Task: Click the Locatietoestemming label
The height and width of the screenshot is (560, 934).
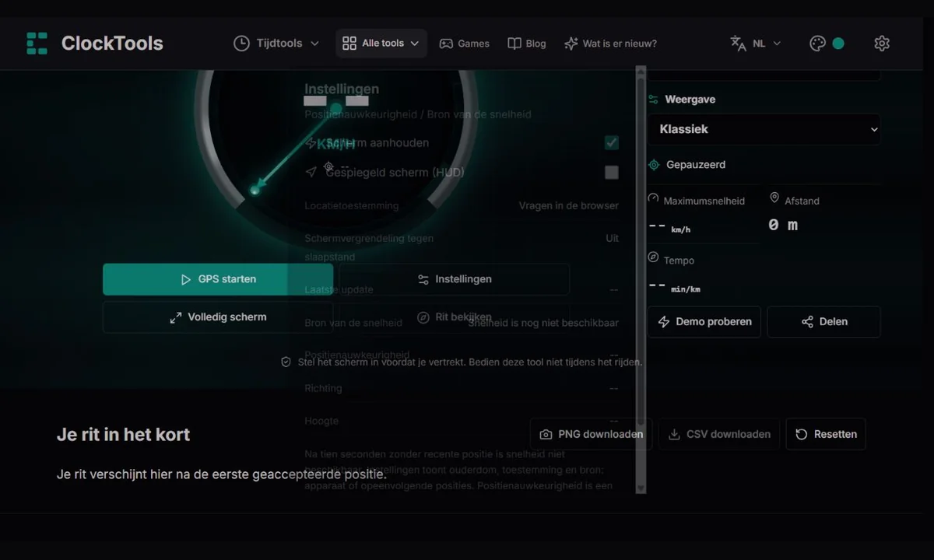Action: click(352, 206)
